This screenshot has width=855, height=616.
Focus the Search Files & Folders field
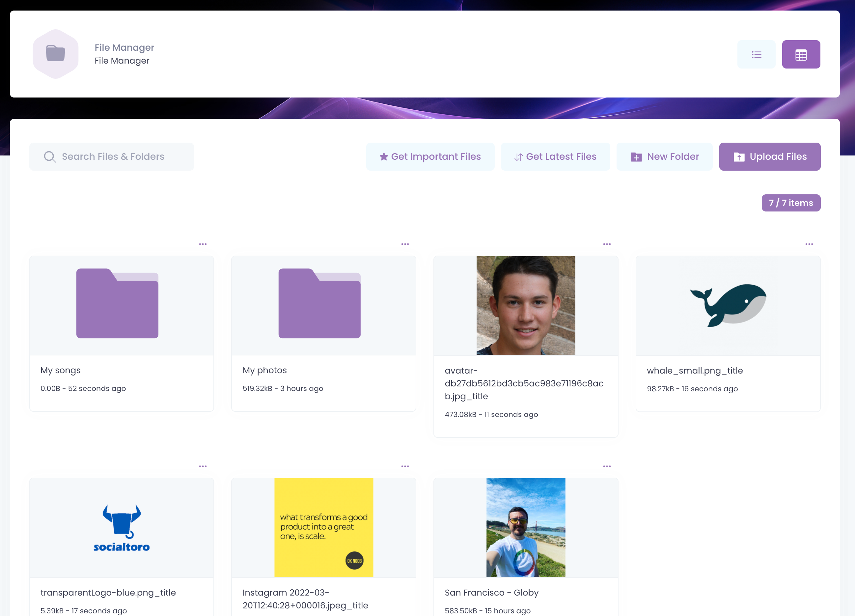click(x=113, y=156)
